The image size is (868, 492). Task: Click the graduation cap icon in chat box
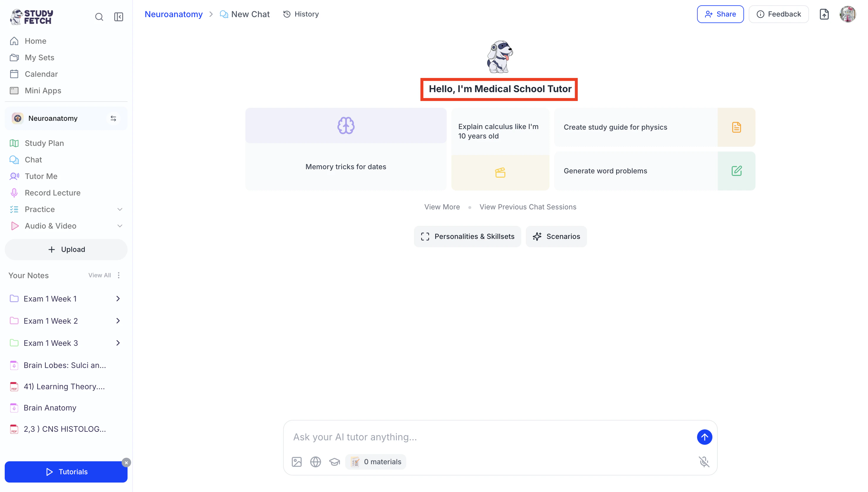335,462
